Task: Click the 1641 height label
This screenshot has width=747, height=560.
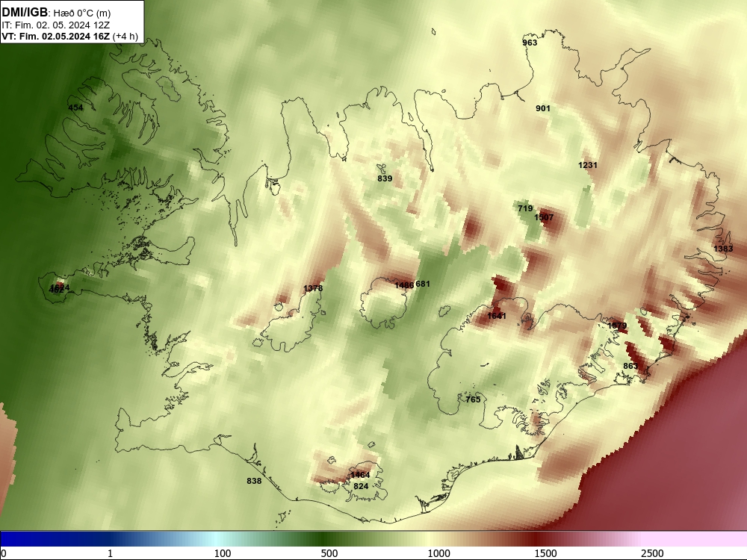Action: [x=497, y=316]
